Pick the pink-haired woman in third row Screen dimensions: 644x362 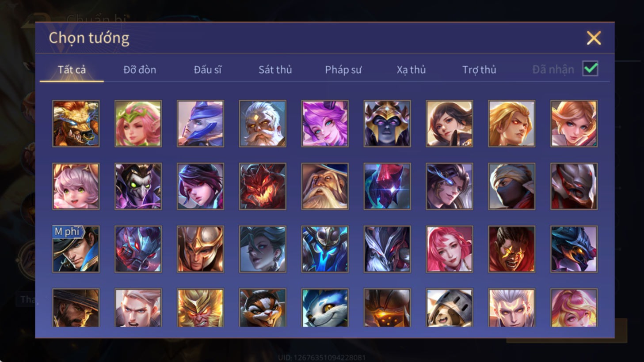point(450,249)
